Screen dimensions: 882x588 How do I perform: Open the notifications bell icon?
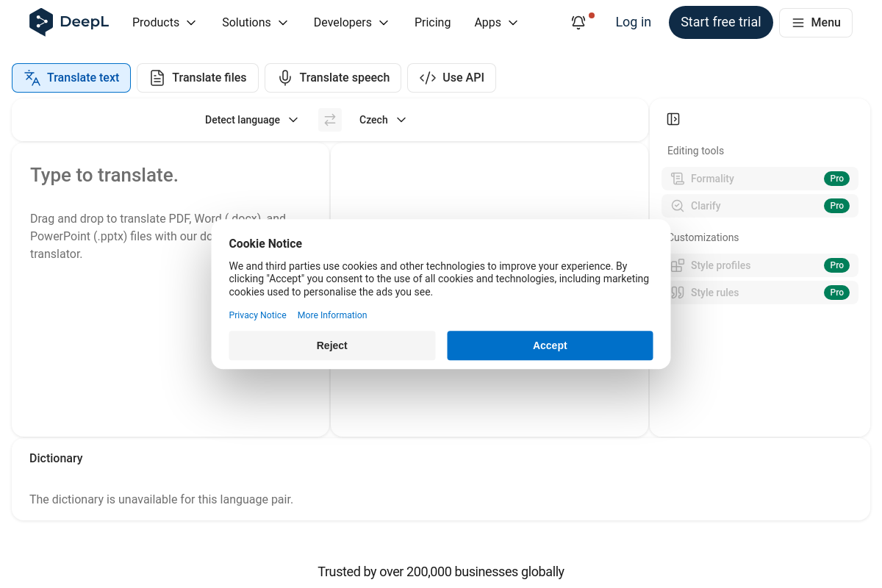[x=578, y=22]
